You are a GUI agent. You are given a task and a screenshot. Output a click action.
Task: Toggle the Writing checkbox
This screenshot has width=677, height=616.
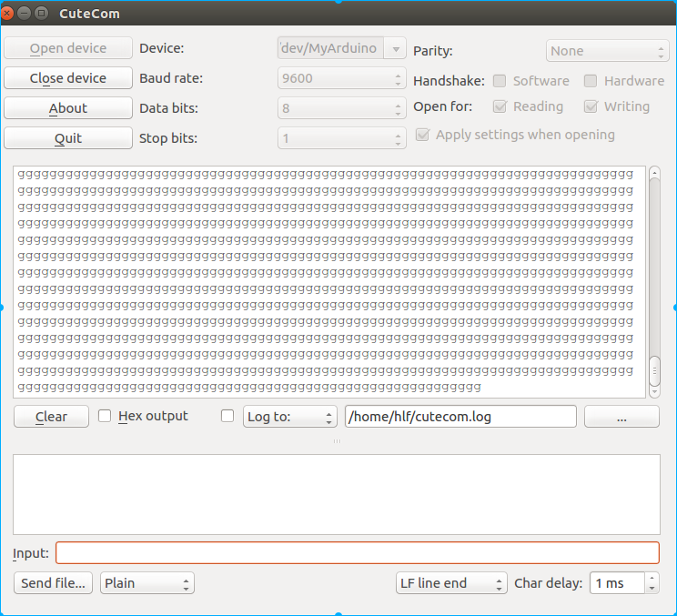tap(591, 106)
